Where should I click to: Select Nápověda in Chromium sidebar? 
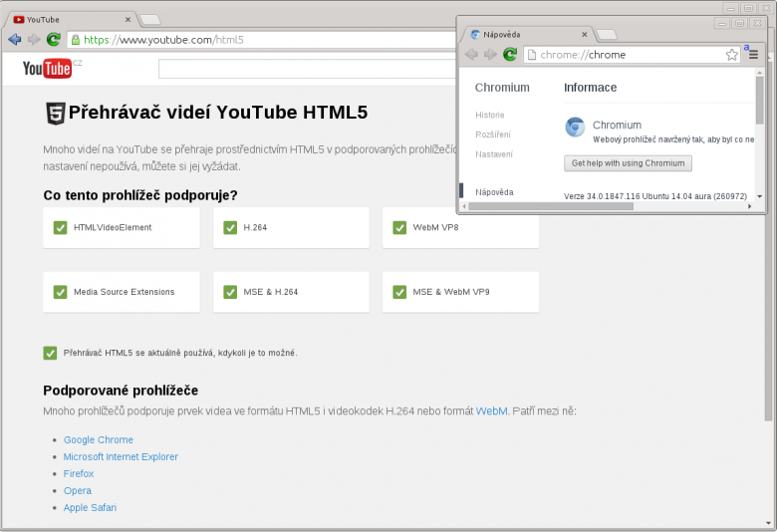(x=494, y=192)
